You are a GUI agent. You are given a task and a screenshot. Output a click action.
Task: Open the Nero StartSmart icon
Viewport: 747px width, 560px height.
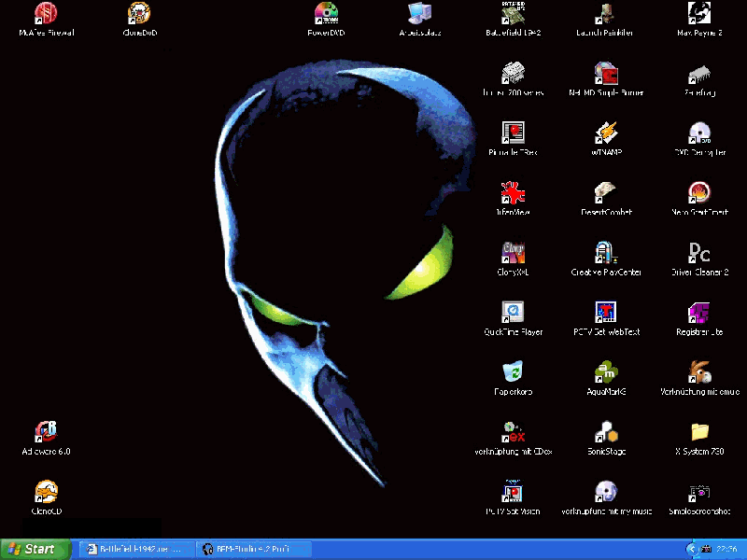coord(699,193)
